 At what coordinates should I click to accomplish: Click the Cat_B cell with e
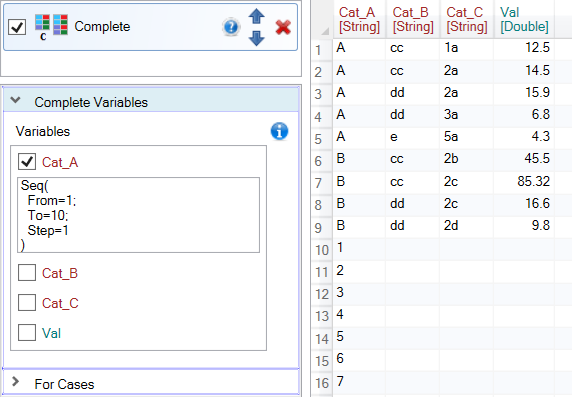tap(413, 137)
